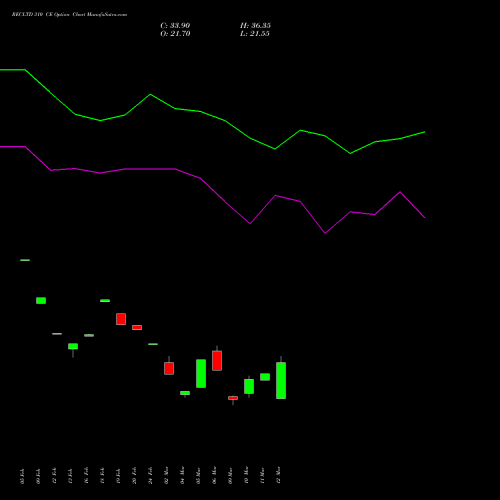Select the 13 Feb date label
Screen dimensions: 500x500
coord(70,476)
